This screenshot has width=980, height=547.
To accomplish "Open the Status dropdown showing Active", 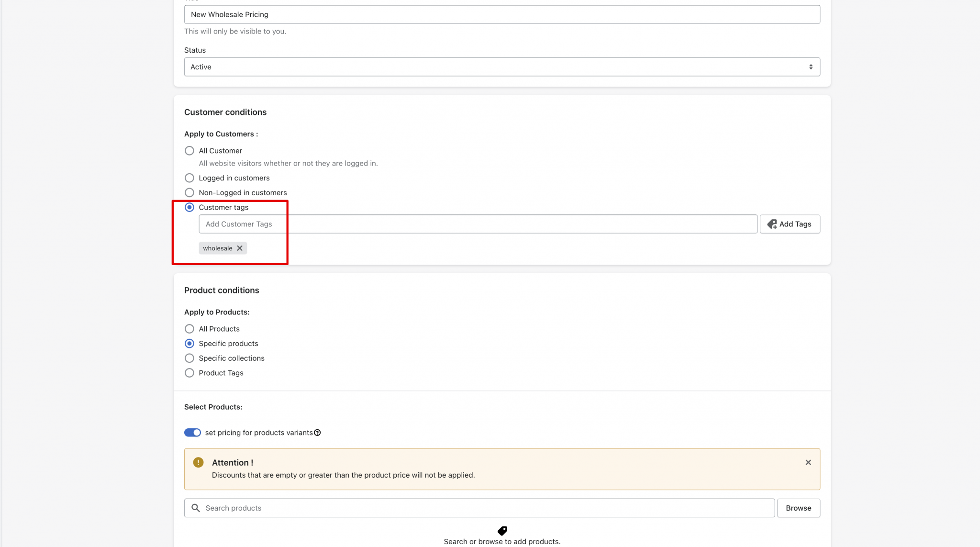I will coord(501,67).
